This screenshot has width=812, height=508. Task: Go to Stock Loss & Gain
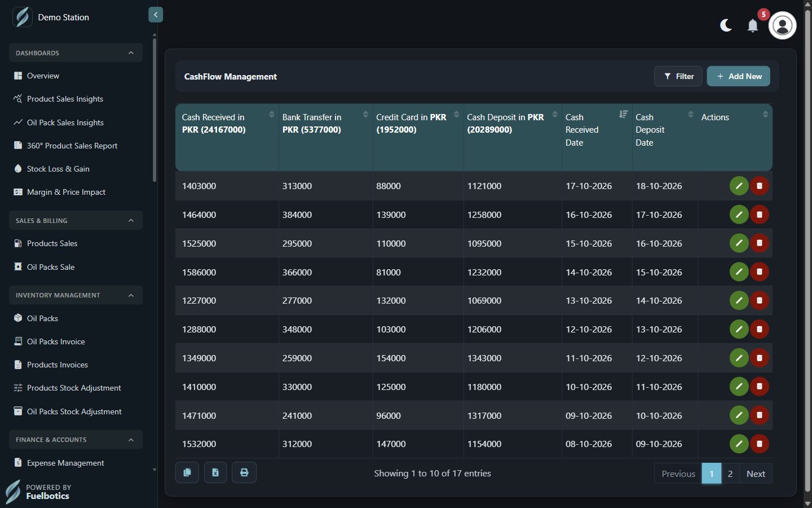point(58,169)
